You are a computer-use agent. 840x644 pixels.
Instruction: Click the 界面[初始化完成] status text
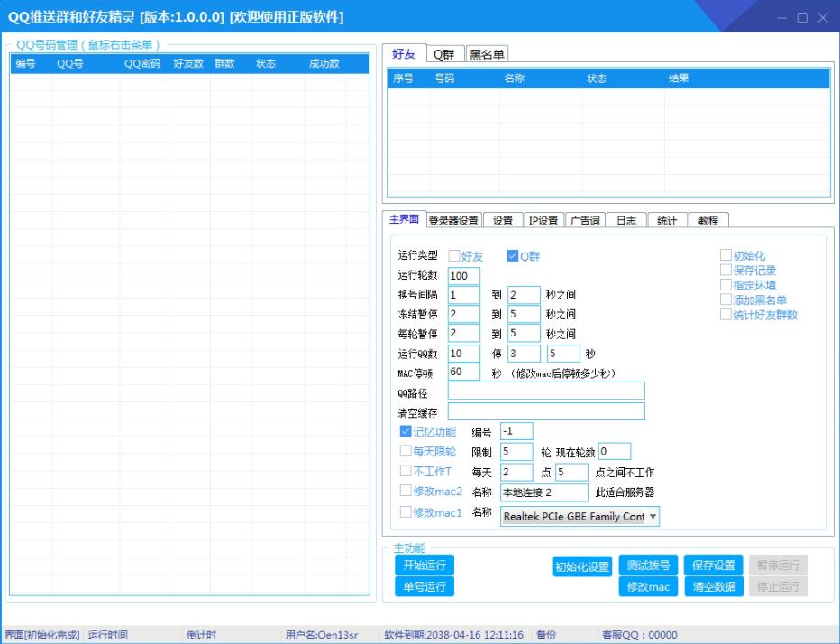(x=41, y=635)
